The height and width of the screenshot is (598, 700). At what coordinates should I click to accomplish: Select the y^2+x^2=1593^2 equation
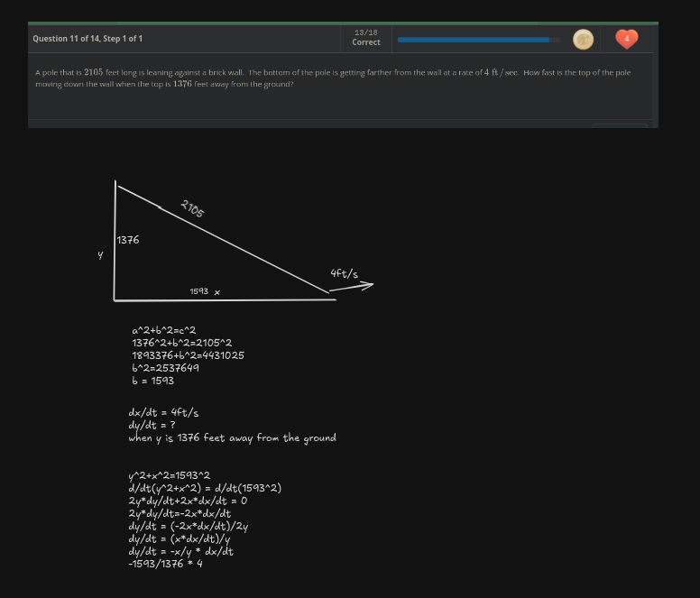point(170,475)
